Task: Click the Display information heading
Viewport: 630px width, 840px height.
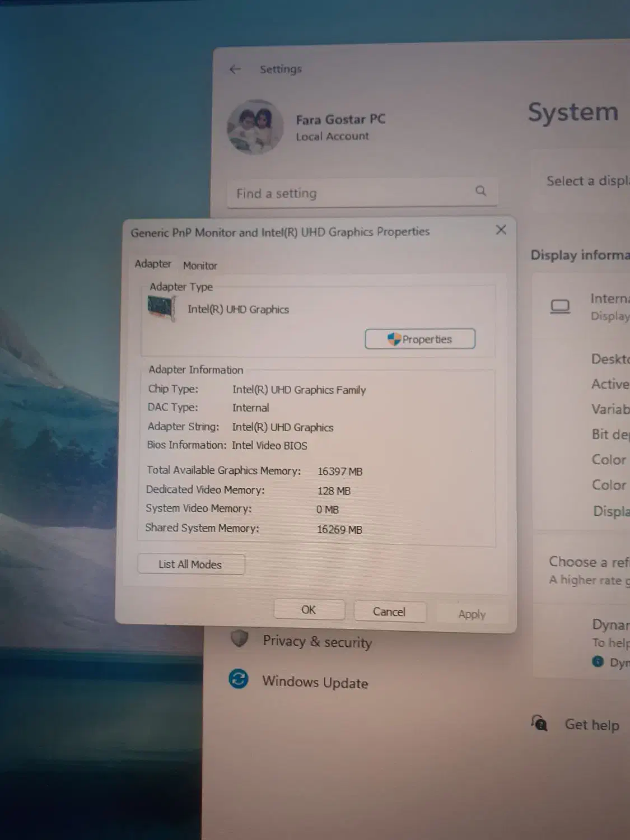Action: point(580,255)
